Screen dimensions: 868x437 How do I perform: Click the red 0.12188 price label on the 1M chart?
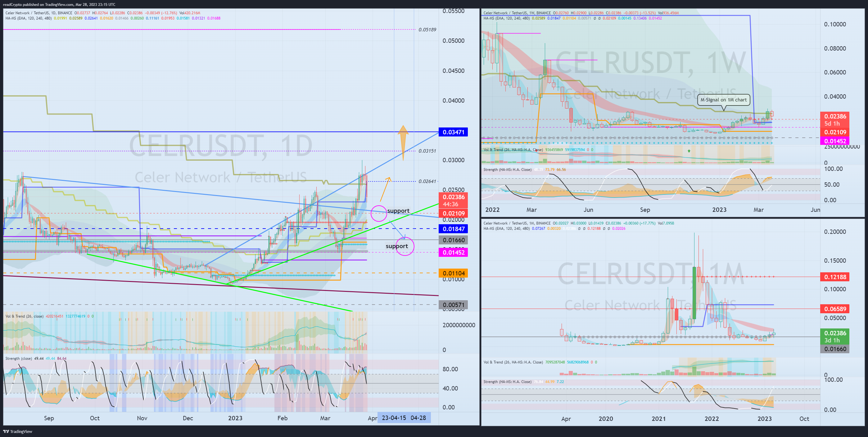pyautogui.click(x=835, y=277)
